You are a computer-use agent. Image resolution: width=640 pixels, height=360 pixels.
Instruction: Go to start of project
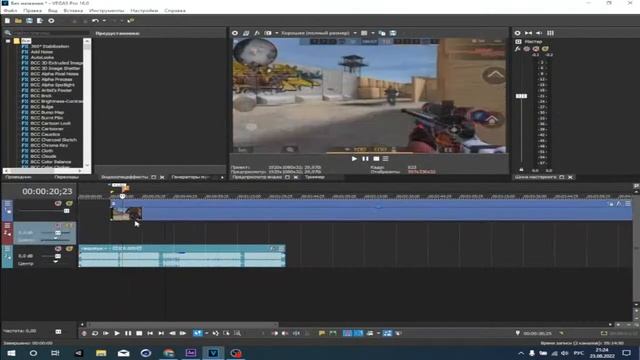[x=150, y=333]
